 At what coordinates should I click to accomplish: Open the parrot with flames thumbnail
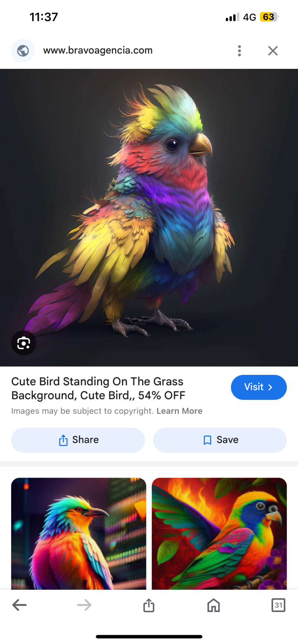click(219, 534)
